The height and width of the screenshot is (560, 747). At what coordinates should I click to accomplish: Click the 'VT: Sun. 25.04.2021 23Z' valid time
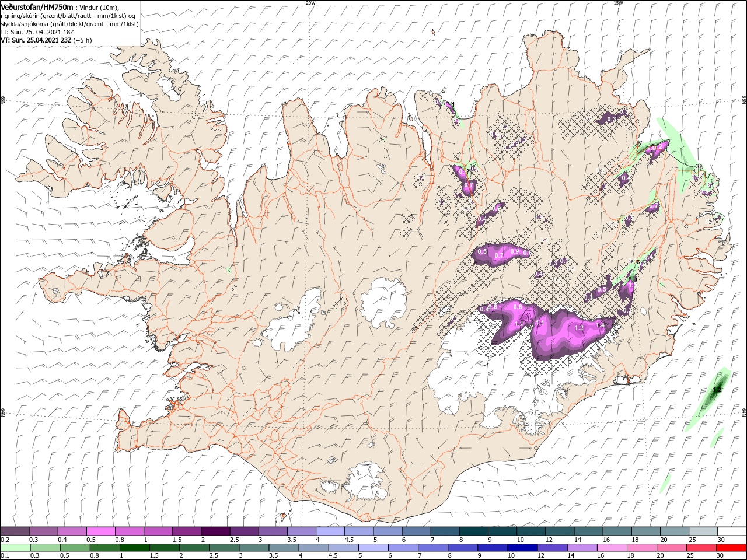point(36,41)
